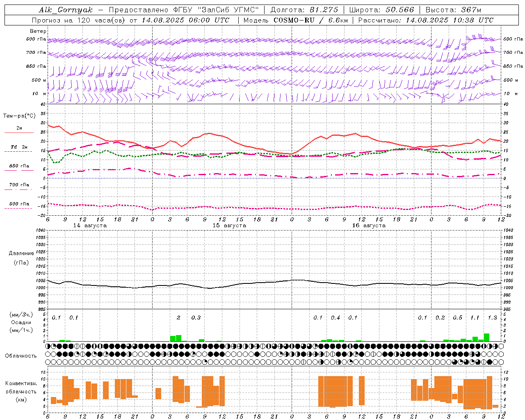Image resolution: width=525 pixels, height=420 pixels.
Task: Click the 850 гПа temperature legend entry
Action: tap(19, 166)
